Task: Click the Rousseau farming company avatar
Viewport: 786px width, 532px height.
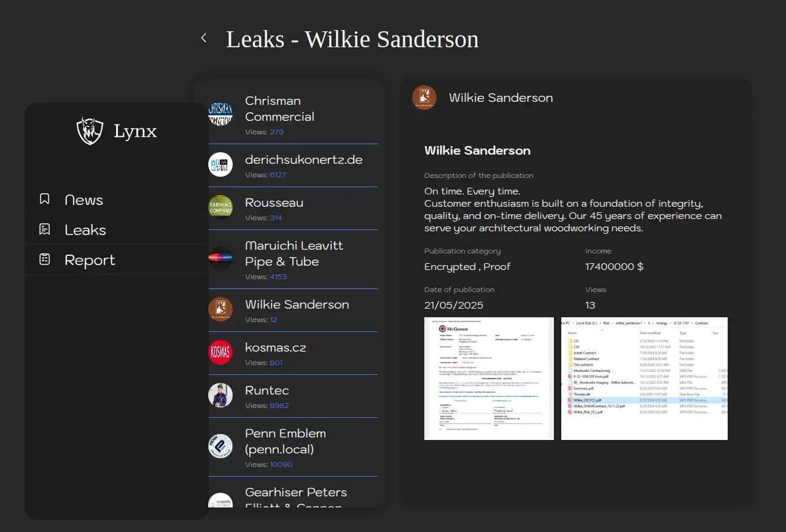Action: click(220, 207)
